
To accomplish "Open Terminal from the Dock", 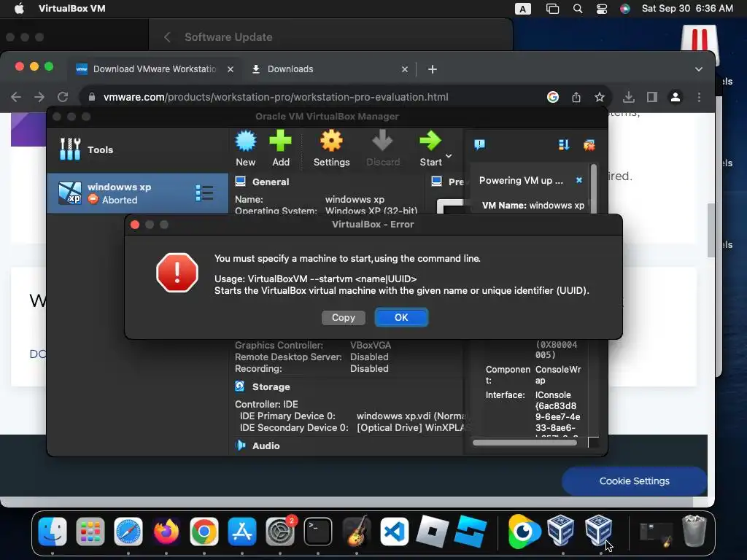I will coord(318,532).
